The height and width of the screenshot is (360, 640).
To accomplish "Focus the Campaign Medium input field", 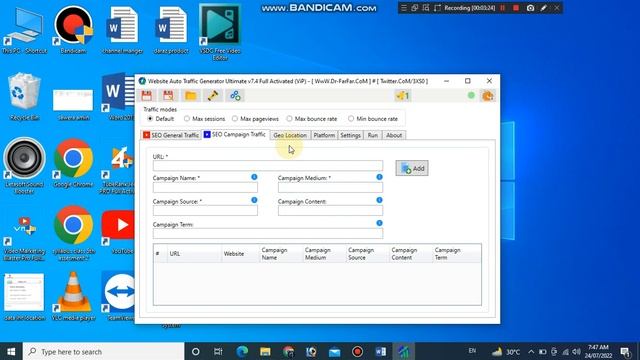I will [x=330, y=187].
